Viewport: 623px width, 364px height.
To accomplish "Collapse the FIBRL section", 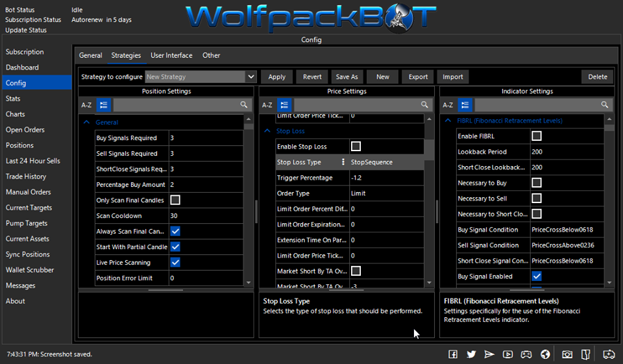I will pos(448,121).
